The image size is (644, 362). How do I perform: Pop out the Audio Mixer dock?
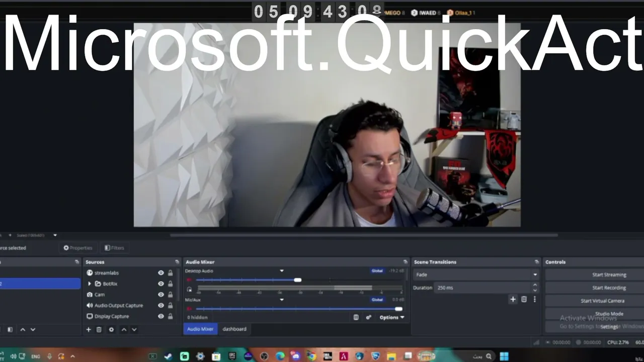click(406, 262)
